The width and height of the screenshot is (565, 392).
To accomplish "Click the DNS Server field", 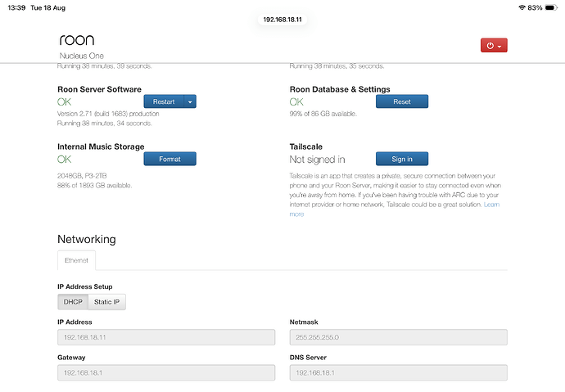I will click(398, 372).
